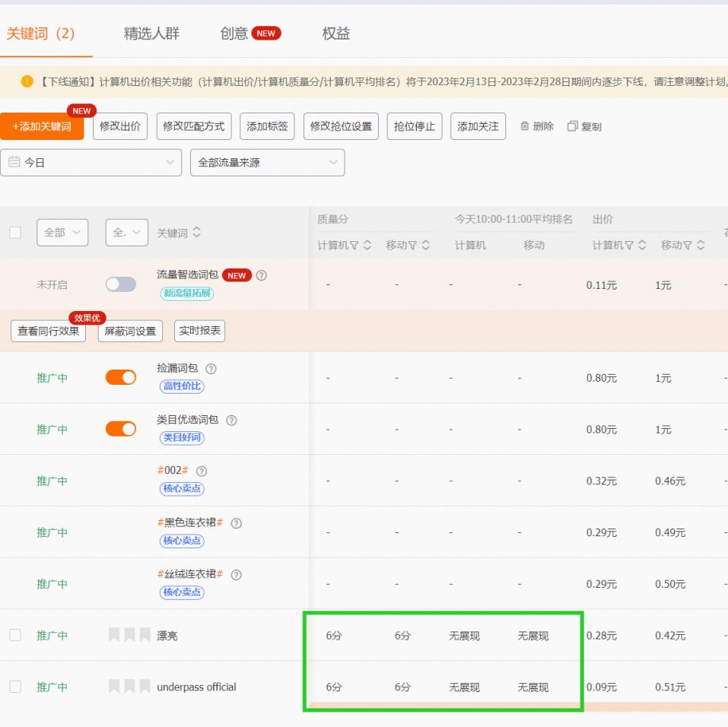728x727 pixels.
Task: Expand the 全部 filter dropdown
Action: 62,232
